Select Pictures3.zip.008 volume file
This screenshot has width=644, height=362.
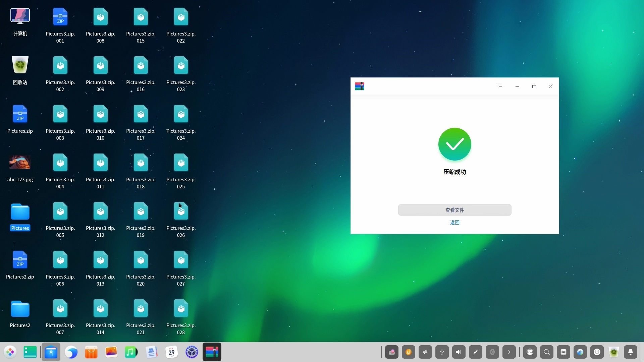click(x=101, y=25)
